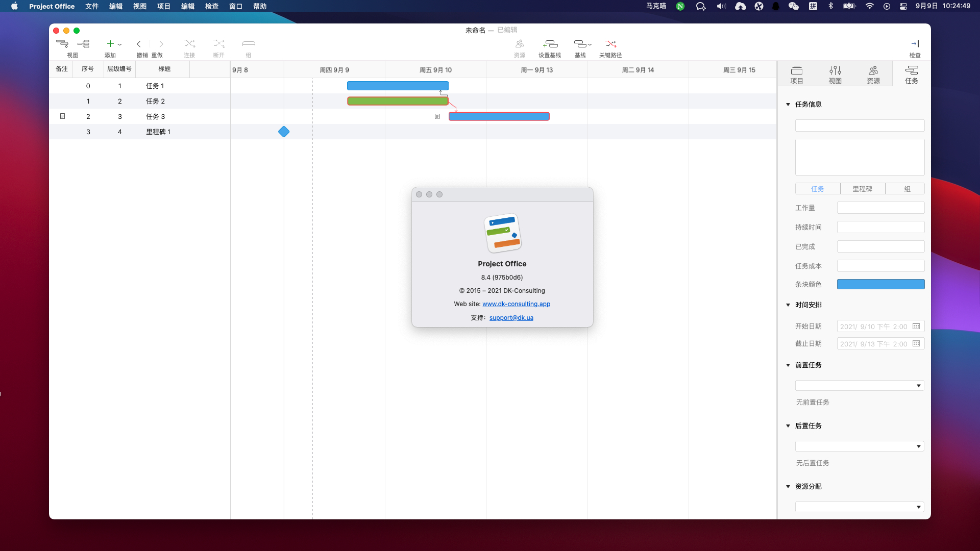Select the 任务 type segment
The width and height of the screenshot is (980, 551).
(818, 189)
